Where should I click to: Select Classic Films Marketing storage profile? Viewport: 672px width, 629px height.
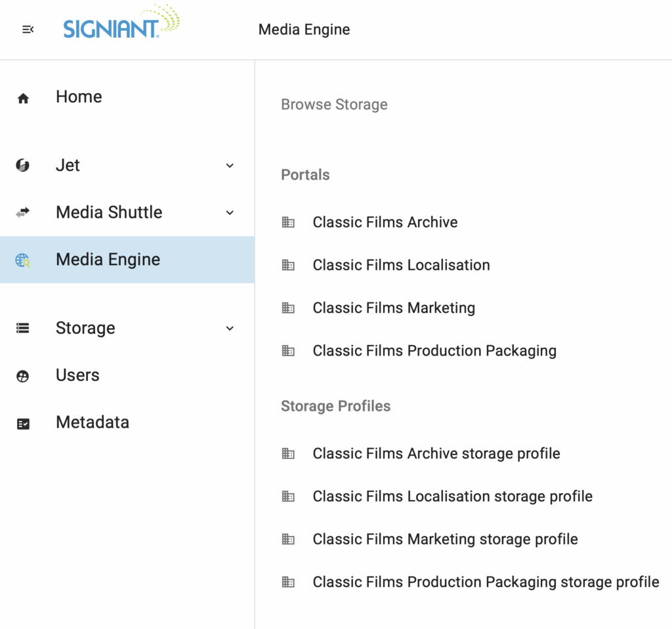pyautogui.click(x=445, y=539)
